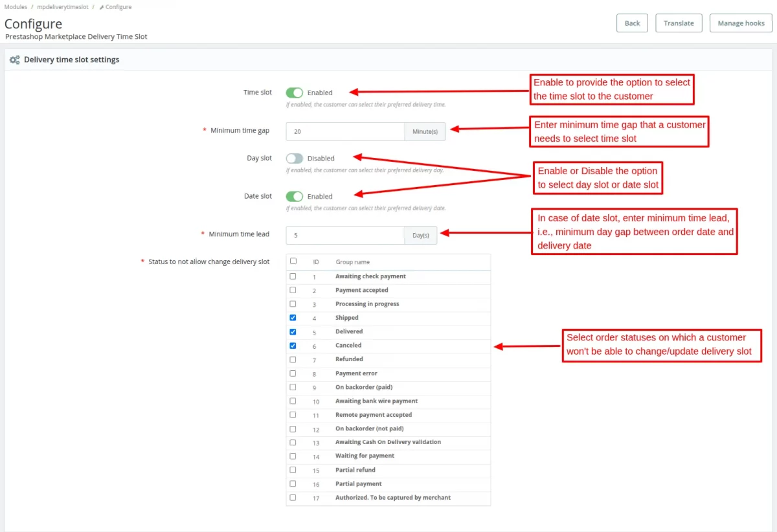This screenshot has height=532, width=777.
Task: Uncheck the Delivered order status
Action: (x=293, y=331)
